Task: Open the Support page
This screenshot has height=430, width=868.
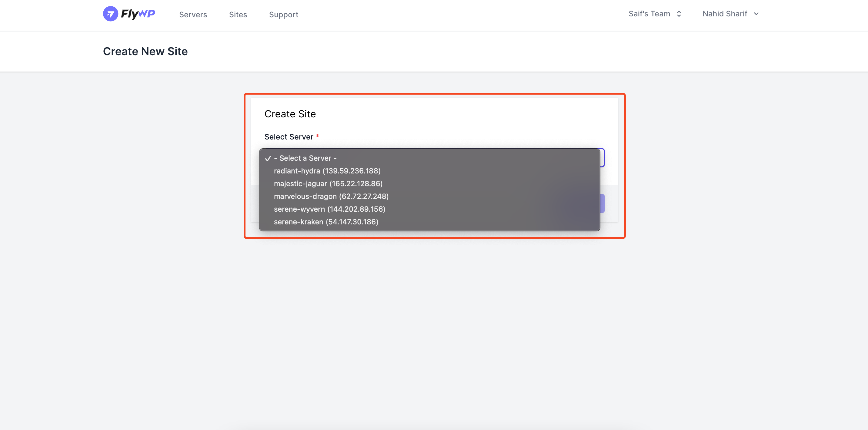Action: coord(283,15)
